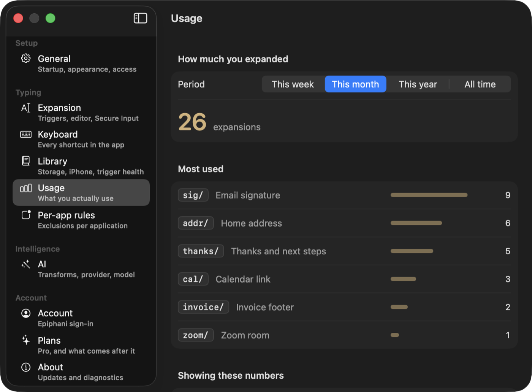The image size is (532, 392).
Task: Click the count 9 for sig/
Action: pyautogui.click(x=508, y=195)
